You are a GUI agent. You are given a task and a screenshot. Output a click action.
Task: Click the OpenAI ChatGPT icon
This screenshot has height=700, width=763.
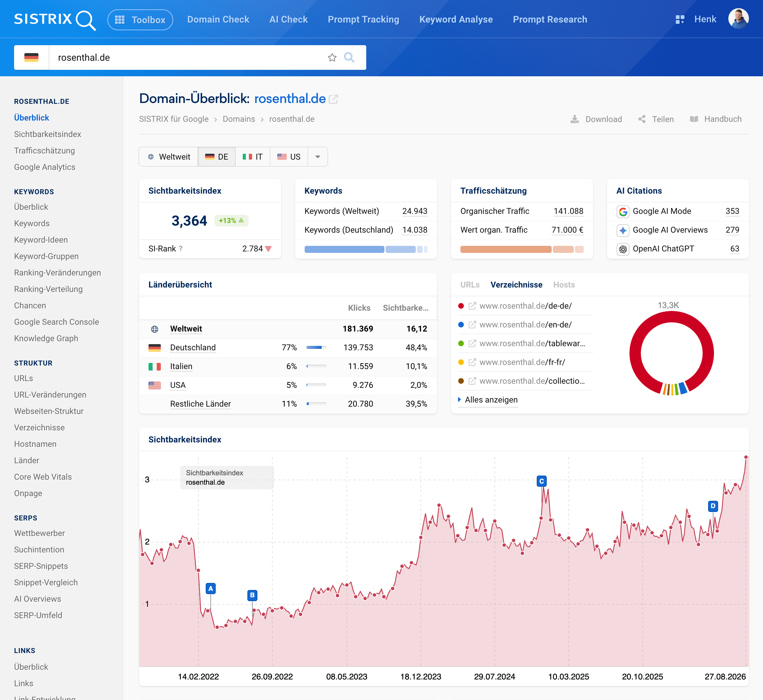pyautogui.click(x=623, y=249)
